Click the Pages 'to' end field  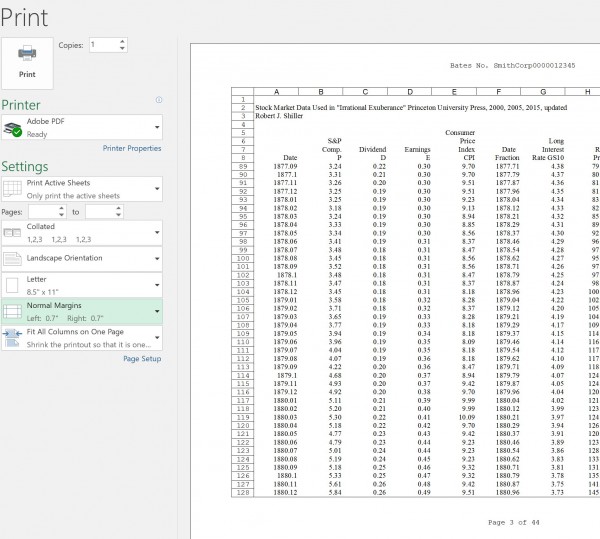pos(101,212)
